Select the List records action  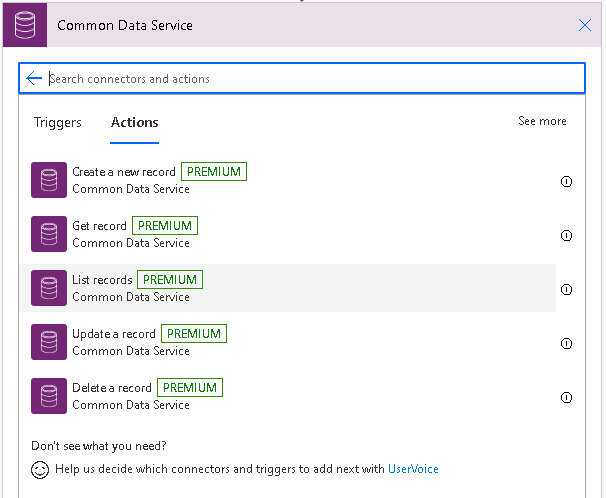point(288,288)
